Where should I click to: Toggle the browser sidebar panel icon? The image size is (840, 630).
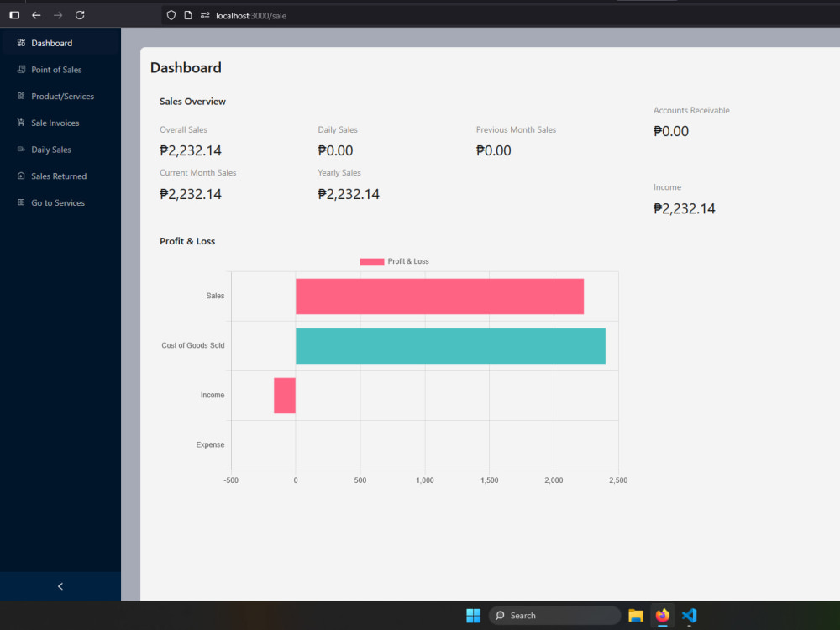tap(14, 15)
